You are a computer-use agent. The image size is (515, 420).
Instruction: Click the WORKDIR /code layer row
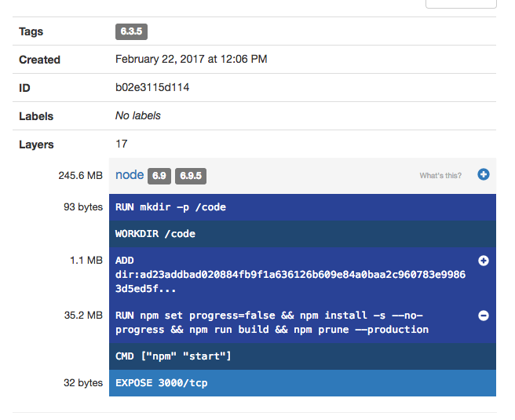point(302,234)
